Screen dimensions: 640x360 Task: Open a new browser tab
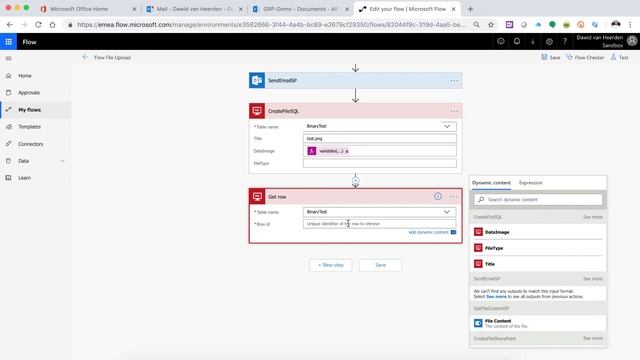[x=470, y=9]
